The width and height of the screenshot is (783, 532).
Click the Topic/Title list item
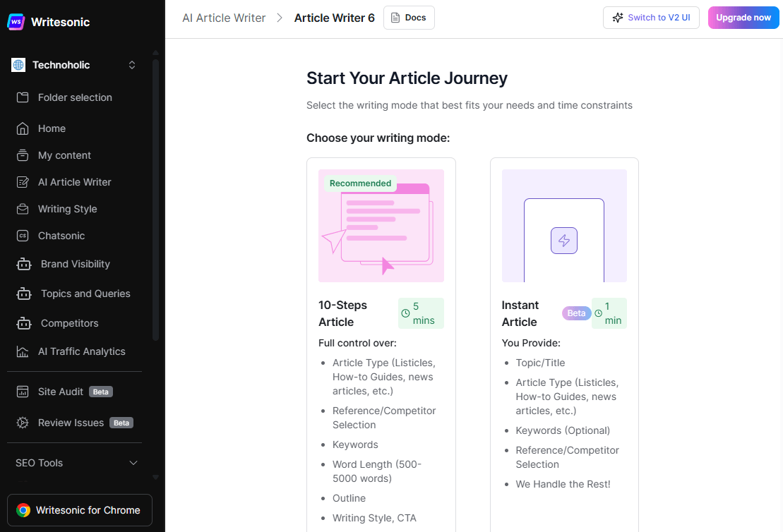click(540, 363)
